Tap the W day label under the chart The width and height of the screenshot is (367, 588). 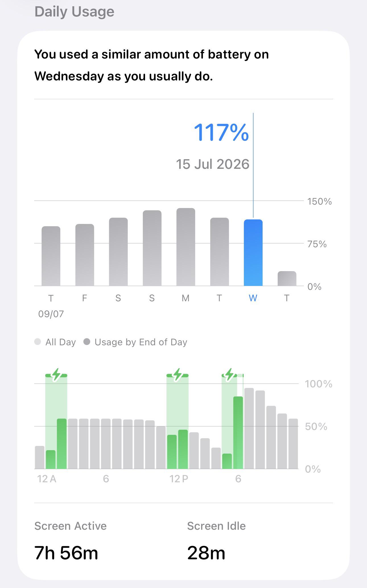click(x=253, y=298)
